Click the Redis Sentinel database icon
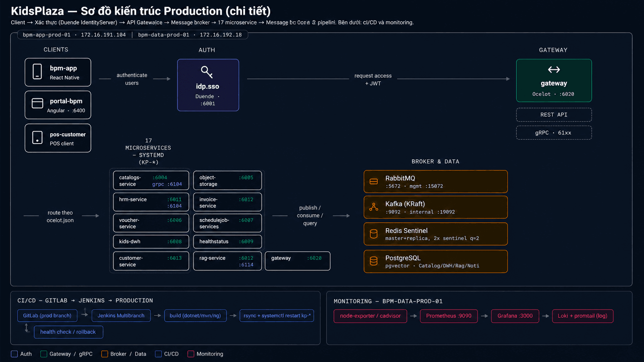The width and height of the screenshot is (644, 362). [374, 234]
